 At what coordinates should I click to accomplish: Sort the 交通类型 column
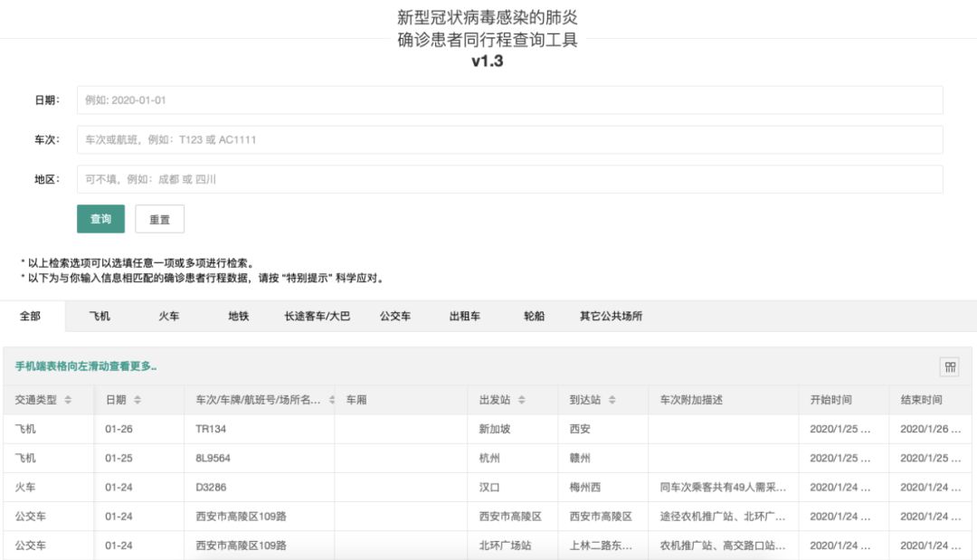tap(67, 399)
